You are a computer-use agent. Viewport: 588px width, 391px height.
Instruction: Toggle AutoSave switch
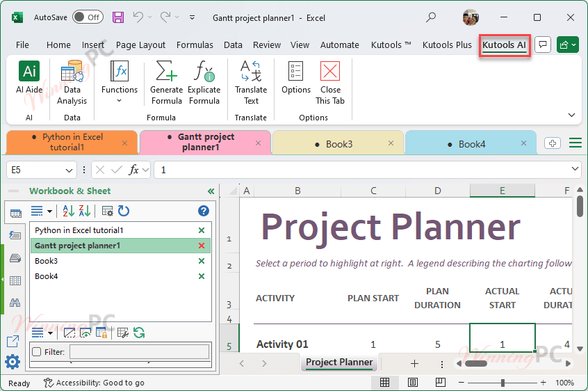(x=88, y=17)
